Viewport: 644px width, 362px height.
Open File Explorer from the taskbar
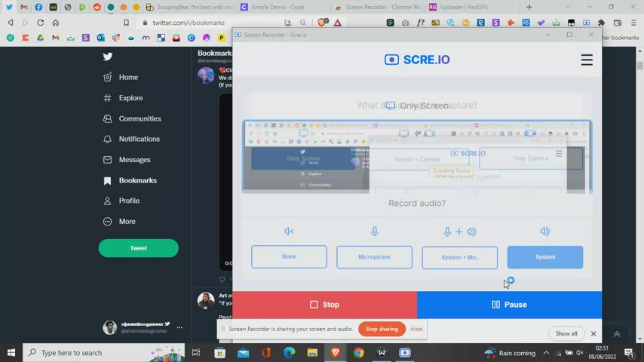point(312,352)
